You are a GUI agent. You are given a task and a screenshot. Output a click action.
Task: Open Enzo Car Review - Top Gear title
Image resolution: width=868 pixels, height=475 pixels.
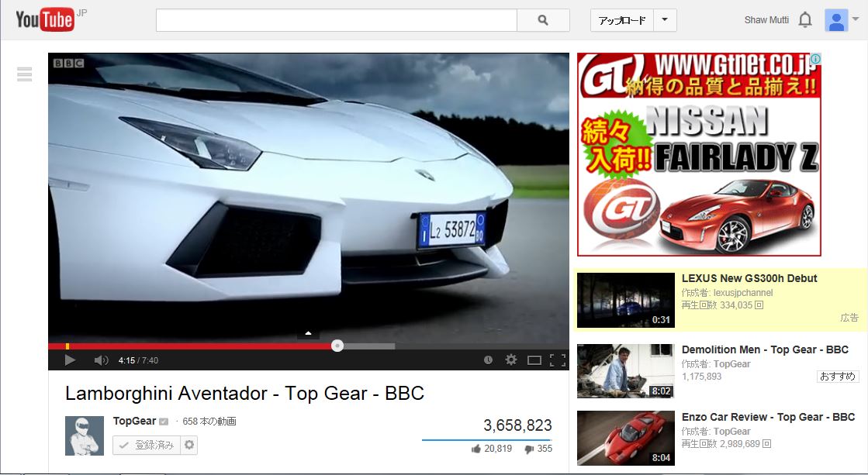pyautogui.click(x=769, y=417)
